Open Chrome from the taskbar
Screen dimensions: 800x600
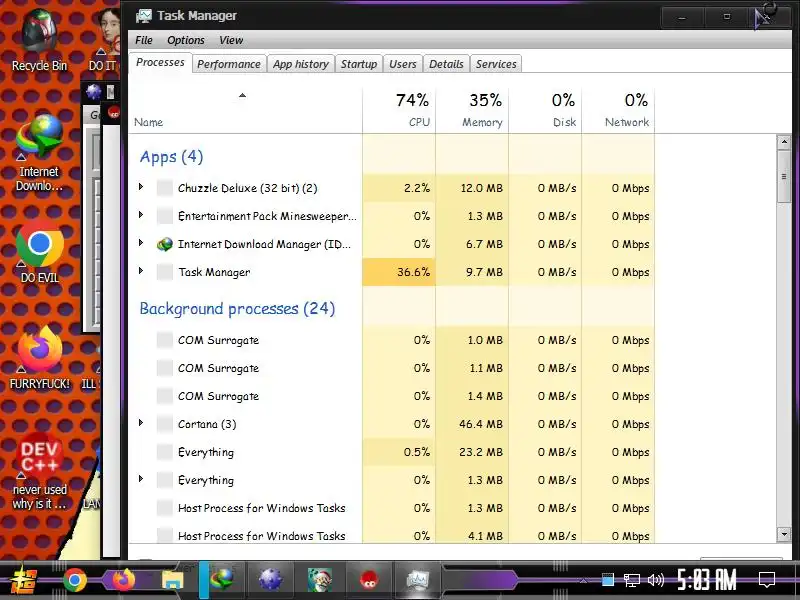[74, 580]
